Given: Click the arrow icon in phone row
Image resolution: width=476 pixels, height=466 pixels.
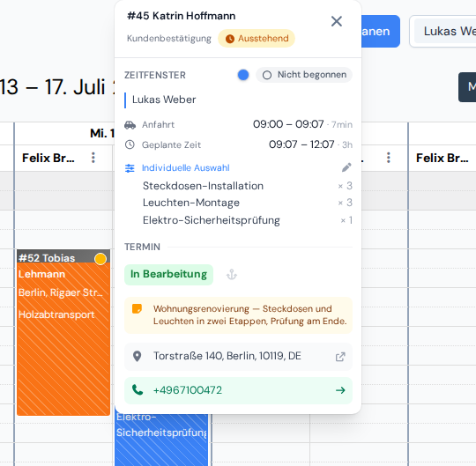Looking at the screenshot, I should click(x=340, y=390).
